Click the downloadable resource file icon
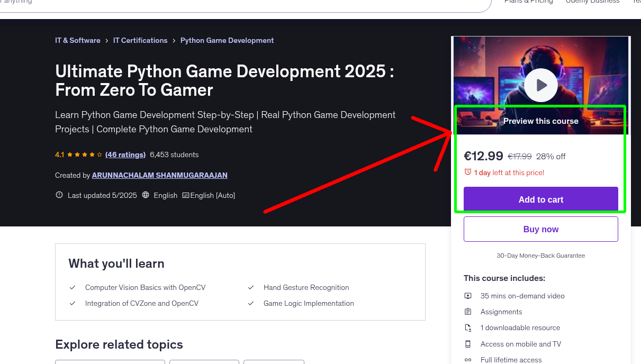Screen dimensions: 641x364 (468, 327)
